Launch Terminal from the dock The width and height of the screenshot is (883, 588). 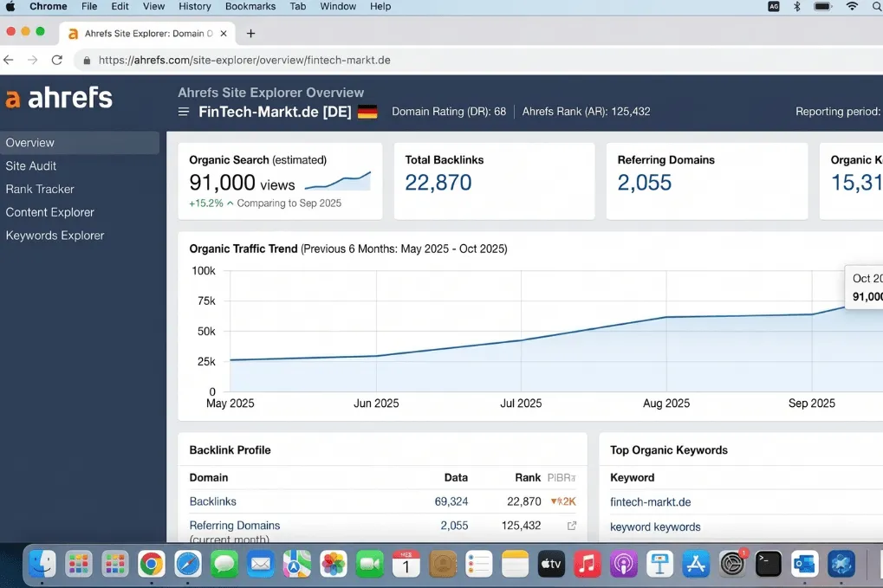point(768,565)
